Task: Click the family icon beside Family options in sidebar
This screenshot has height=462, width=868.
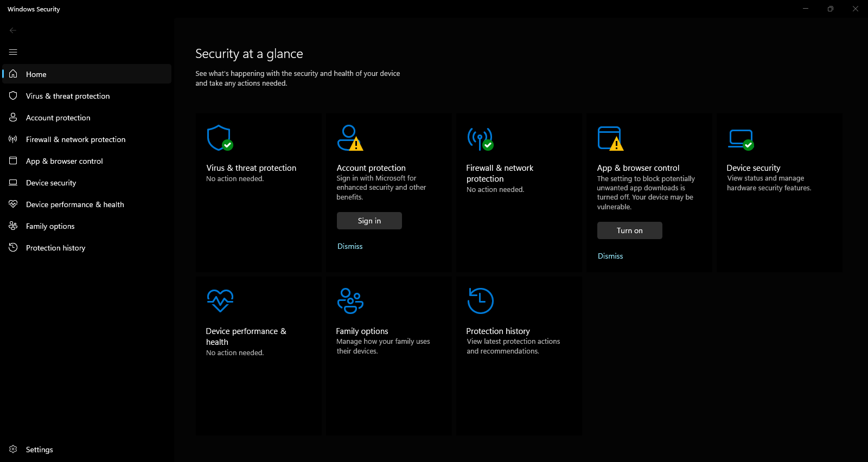Action: [13, 226]
